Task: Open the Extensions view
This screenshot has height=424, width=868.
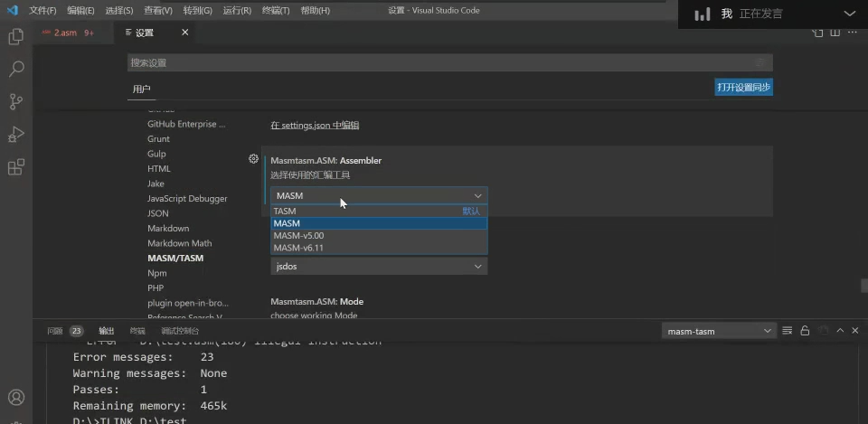Action: [x=15, y=167]
